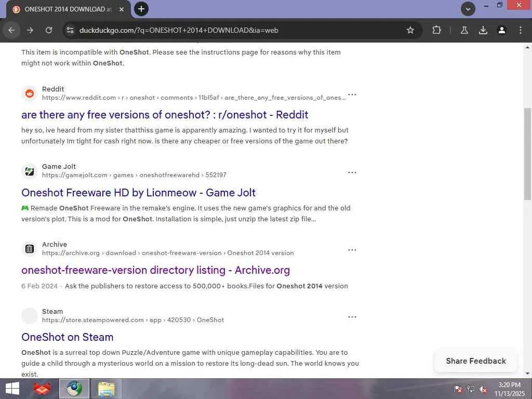532x399 pixels.
Task: Close the ONESHOT 2014 DOWNLOAD tab
Action: pyautogui.click(x=122, y=9)
